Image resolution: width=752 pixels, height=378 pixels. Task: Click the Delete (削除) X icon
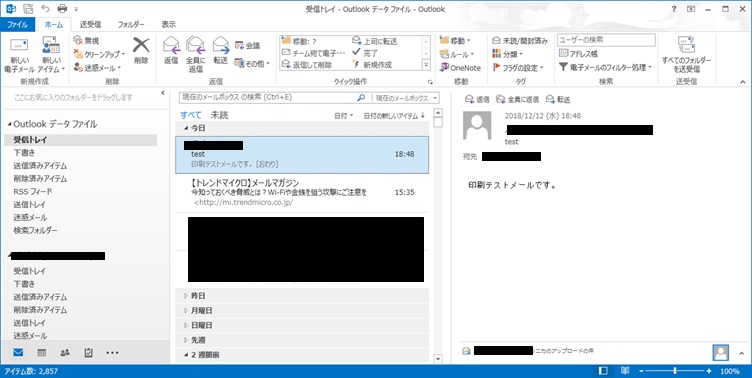click(141, 45)
